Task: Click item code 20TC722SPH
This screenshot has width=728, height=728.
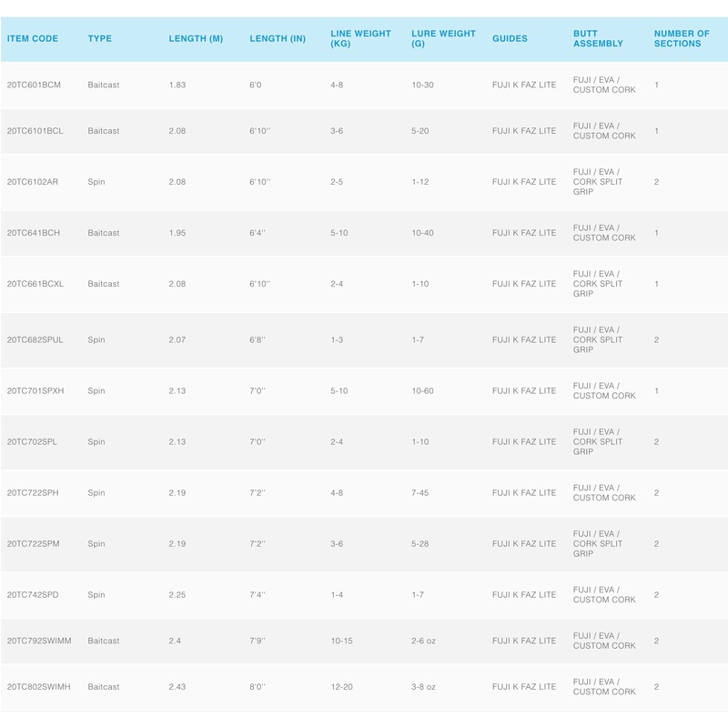Action: (x=33, y=493)
